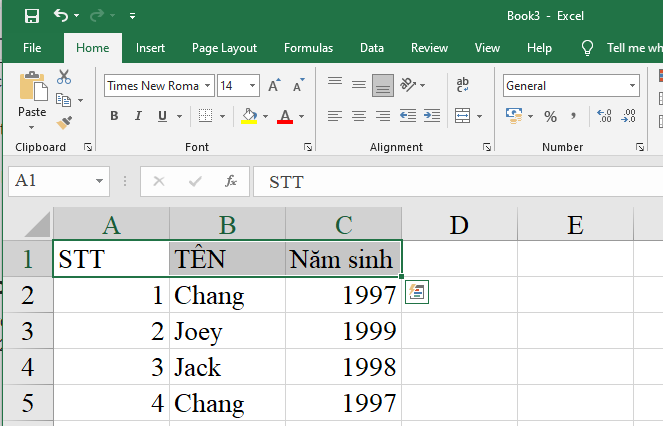Align text right
Screen dimensions: 663x426
click(x=383, y=116)
